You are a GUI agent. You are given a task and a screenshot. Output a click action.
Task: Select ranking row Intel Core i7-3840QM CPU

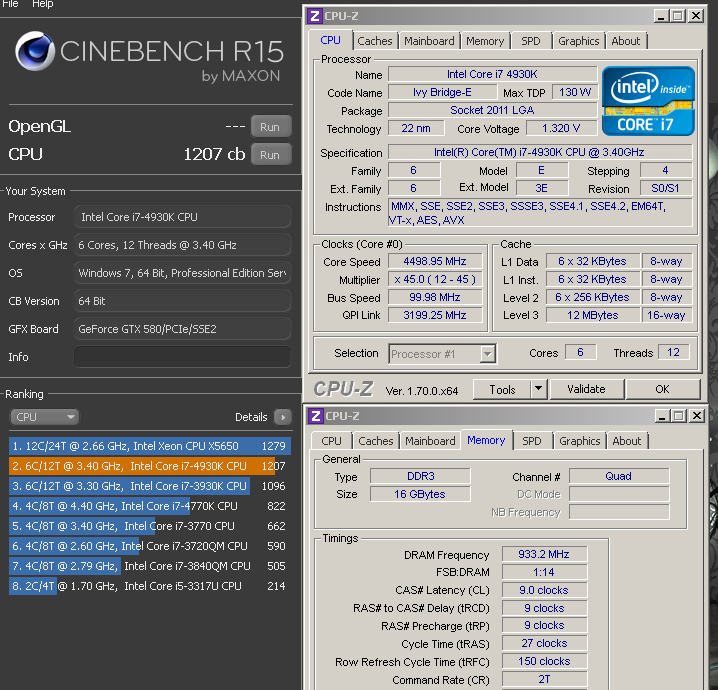pos(150,566)
